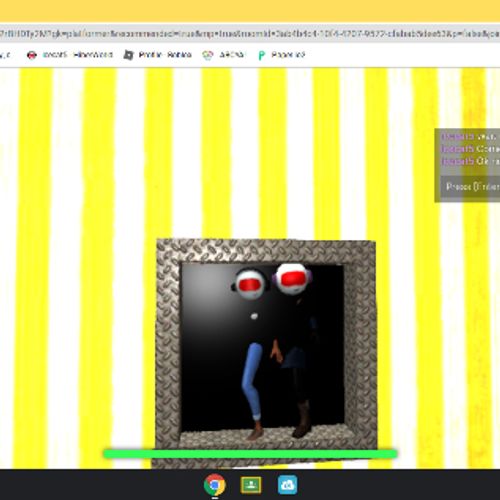Open the Paper.io bookmark label
Image resolution: width=500 pixels, height=500 pixels.
pyautogui.click(x=288, y=55)
